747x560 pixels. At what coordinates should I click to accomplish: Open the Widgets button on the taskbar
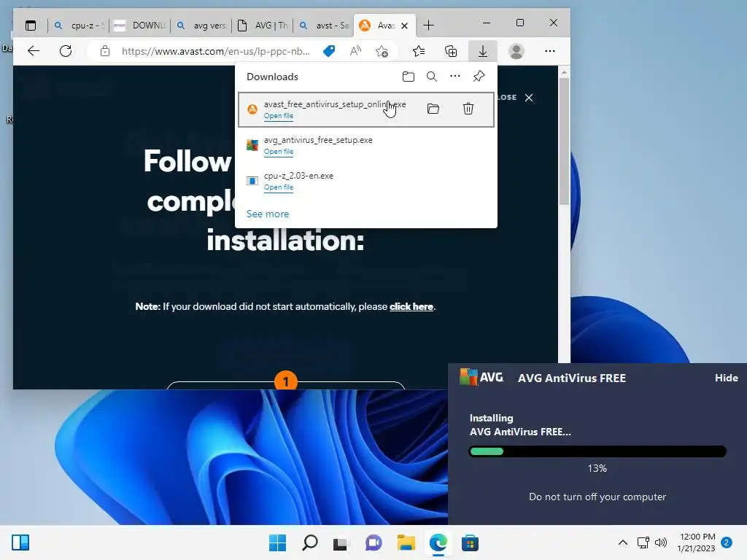click(20, 542)
